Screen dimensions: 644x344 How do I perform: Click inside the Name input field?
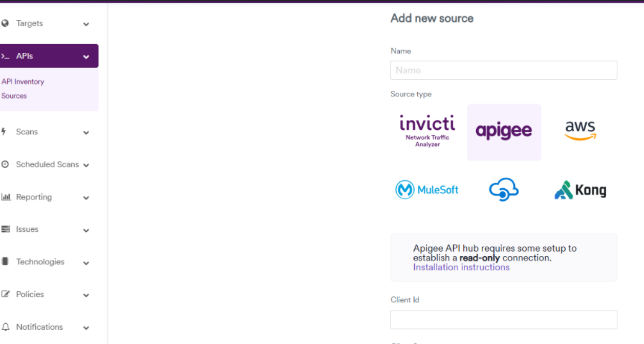pos(503,70)
